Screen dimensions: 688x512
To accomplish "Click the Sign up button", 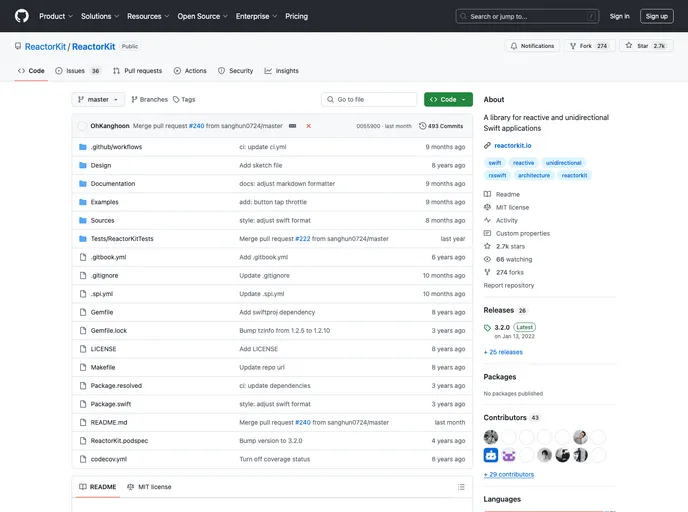I will point(656,16).
